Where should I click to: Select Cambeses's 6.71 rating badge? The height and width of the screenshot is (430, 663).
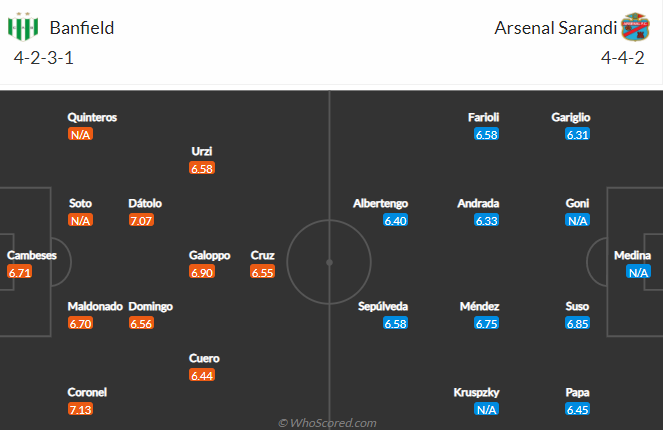click(19, 272)
